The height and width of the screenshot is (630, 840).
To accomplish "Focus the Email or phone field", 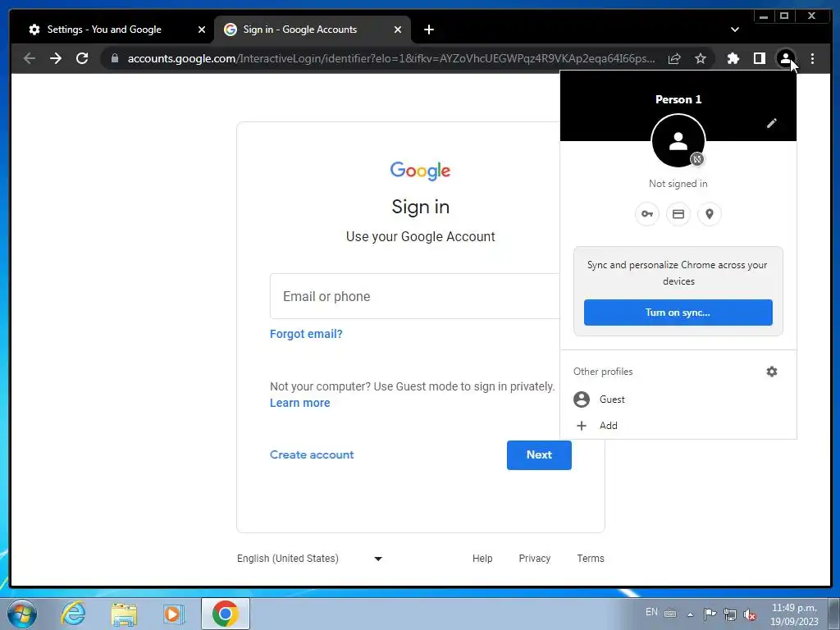I will (x=415, y=296).
